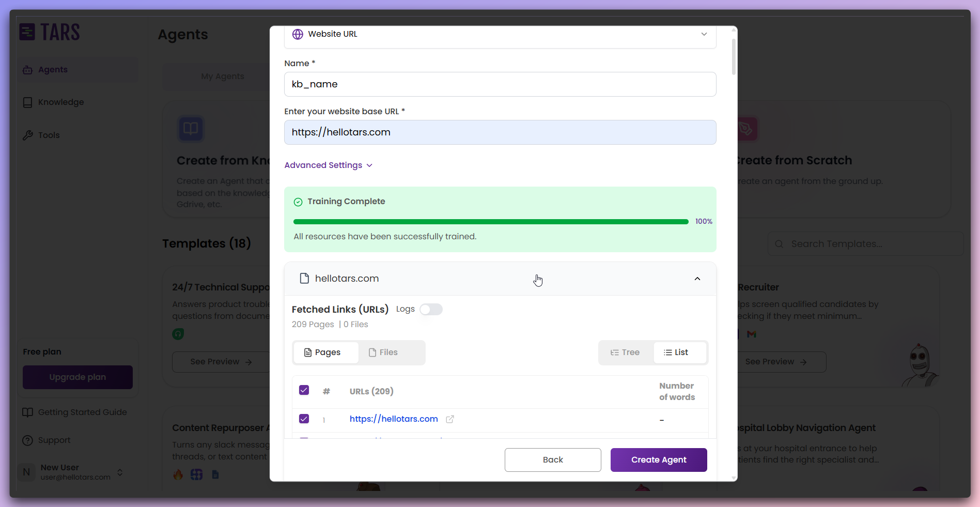Open the Website URL source type dropdown
980x507 pixels.
click(500, 35)
